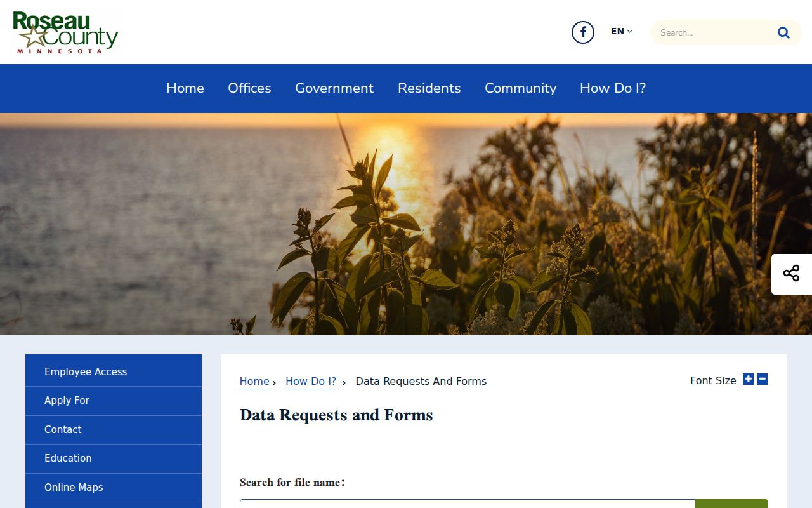Follow the Home breadcrumb link

point(254,381)
